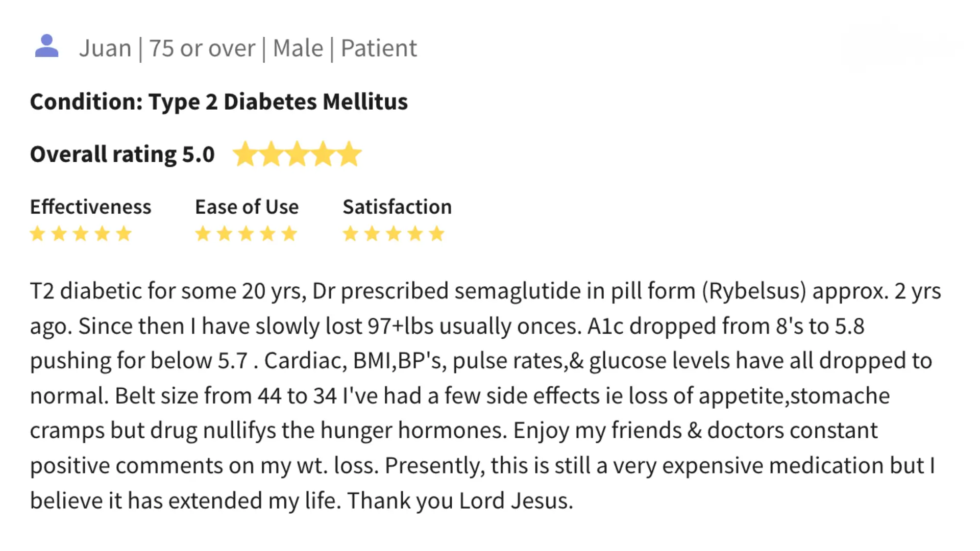Click the middle Satisfaction star

pyautogui.click(x=394, y=234)
